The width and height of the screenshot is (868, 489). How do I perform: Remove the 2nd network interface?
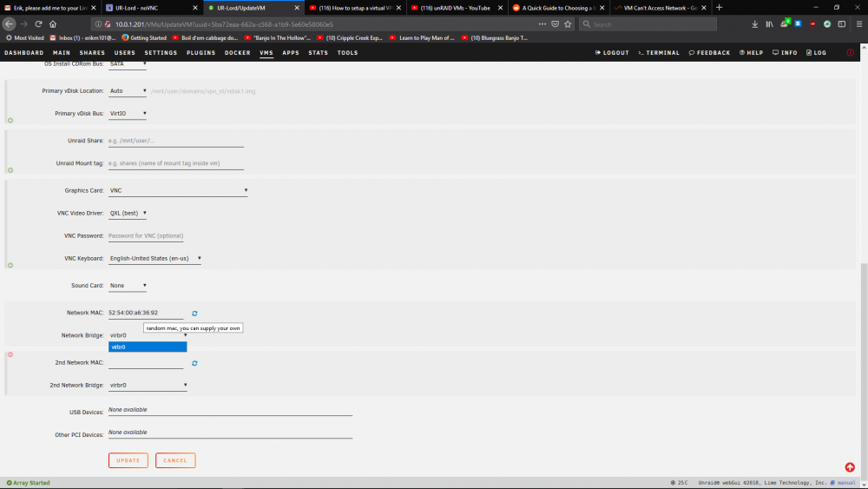(10, 354)
